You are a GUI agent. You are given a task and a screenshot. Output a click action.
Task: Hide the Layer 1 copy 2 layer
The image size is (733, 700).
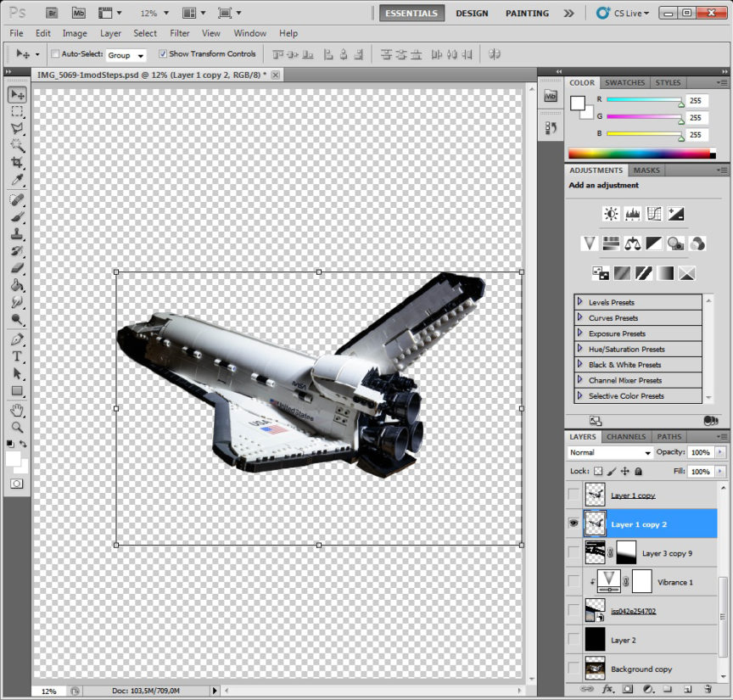(x=574, y=524)
